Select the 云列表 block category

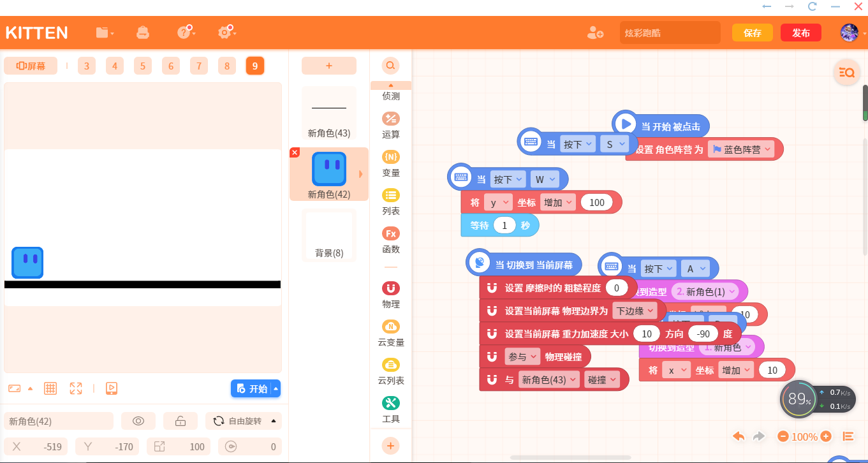[391, 371]
